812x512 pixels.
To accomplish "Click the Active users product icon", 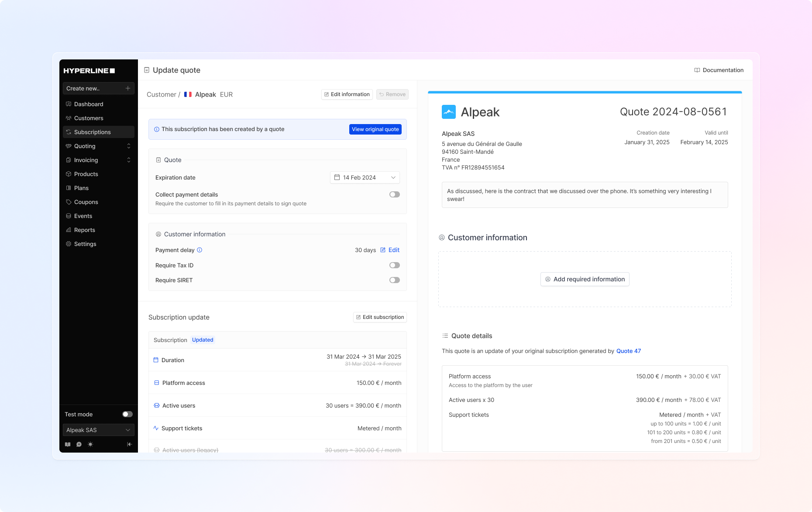I will (157, 405).
